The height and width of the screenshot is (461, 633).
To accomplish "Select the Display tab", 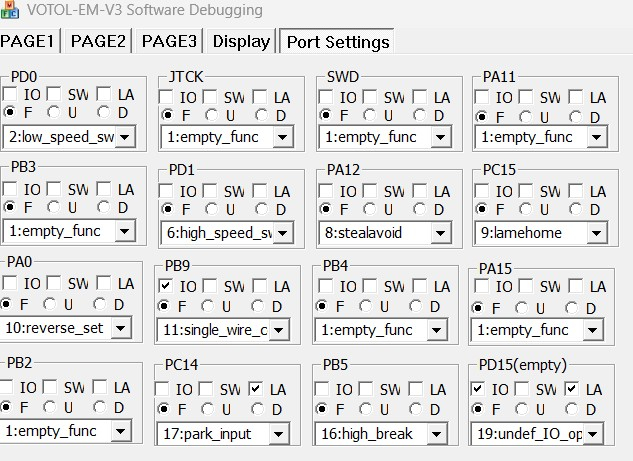I will coord(241,41).
